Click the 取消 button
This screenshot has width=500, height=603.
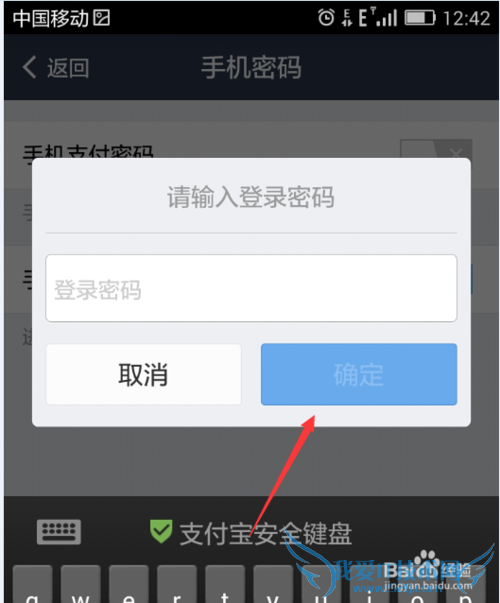tap(143, 374)
